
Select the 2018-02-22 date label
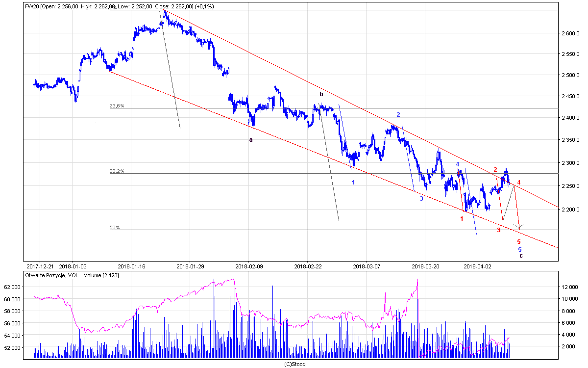coord(308,266)
